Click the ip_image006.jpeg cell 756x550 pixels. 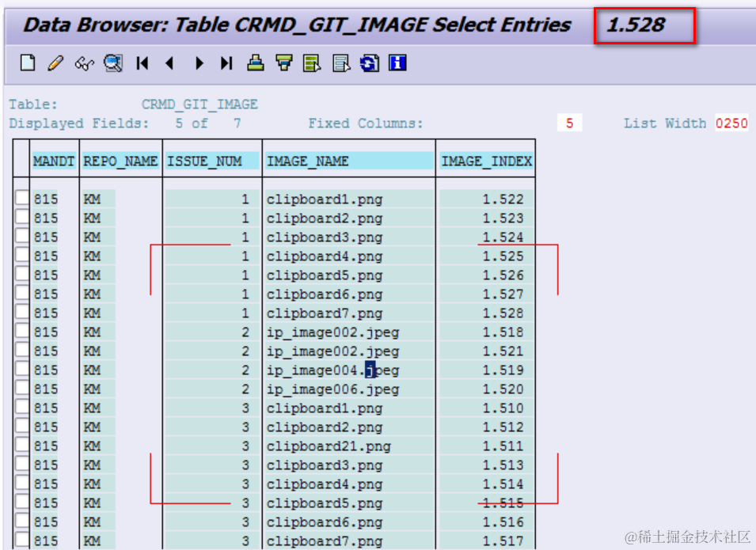[x=349, y=389]
